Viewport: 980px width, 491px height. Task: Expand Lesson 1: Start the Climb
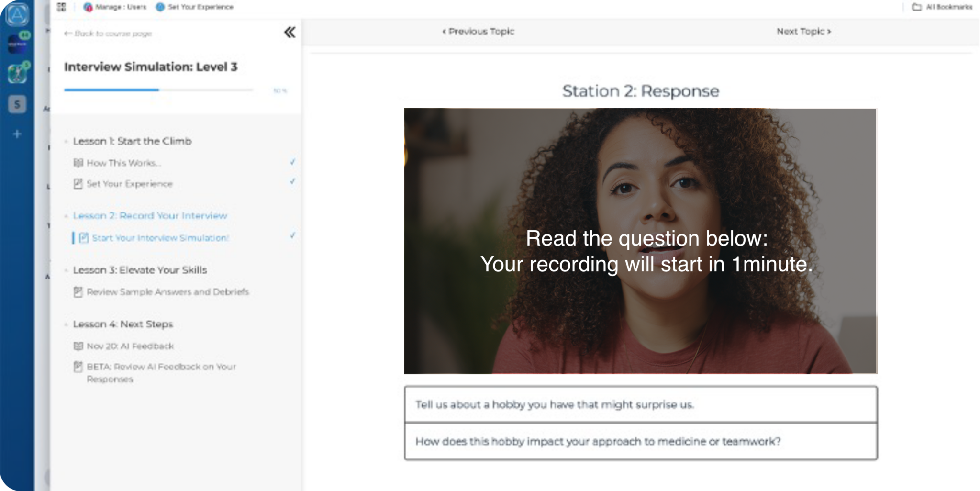132,141
